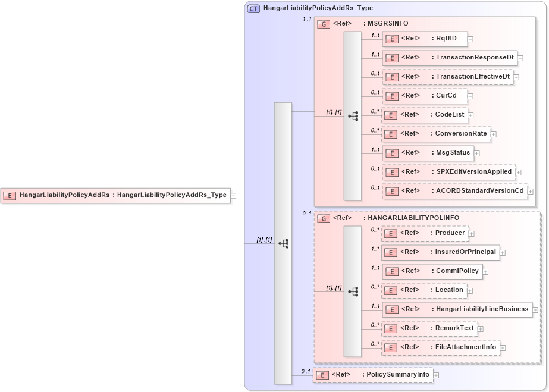Select the G icon of MSGRSINFO group

(324, 24)
